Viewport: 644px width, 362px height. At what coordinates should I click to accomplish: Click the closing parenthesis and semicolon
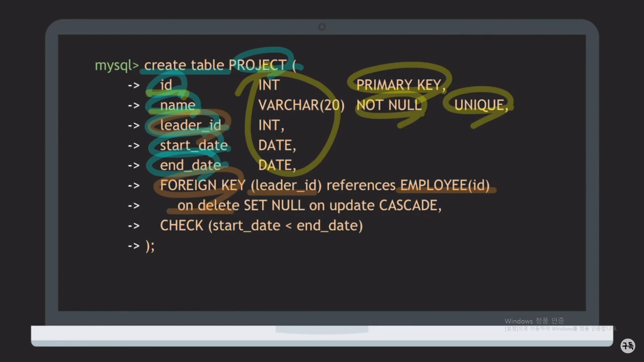coord(150,246)
